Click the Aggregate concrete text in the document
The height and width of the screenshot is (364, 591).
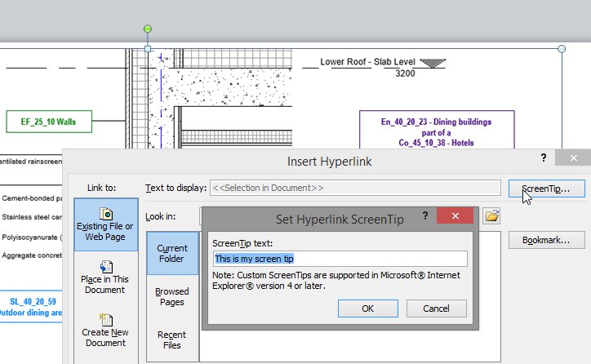(32, 255)
